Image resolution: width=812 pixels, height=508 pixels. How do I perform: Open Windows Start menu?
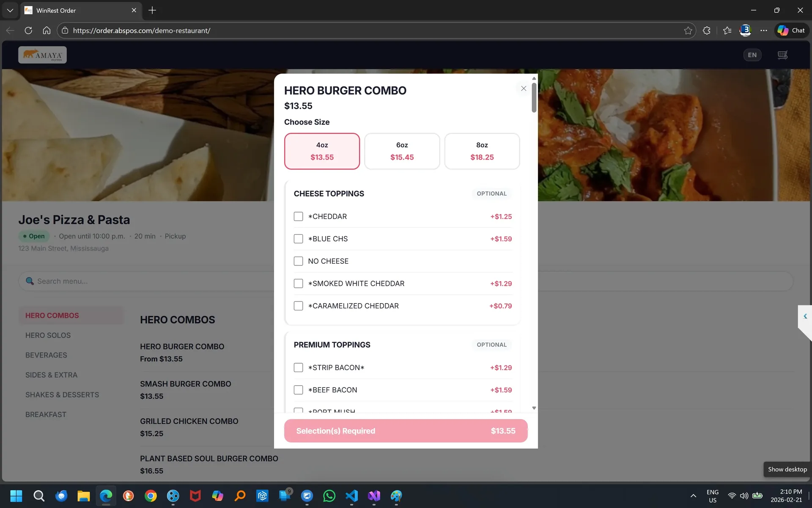pyautogui.click(x=16, y=496)
